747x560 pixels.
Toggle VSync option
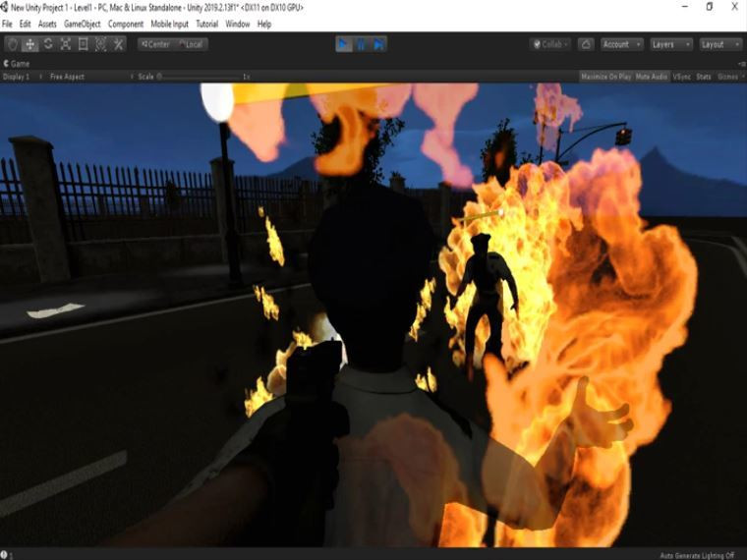(x=682, y=77)
